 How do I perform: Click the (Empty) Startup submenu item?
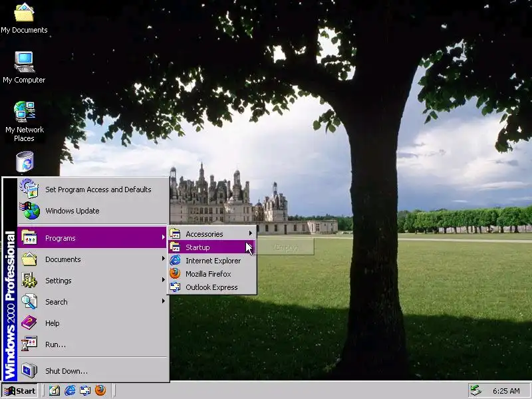pyautogui.click(x=286, y=247)
